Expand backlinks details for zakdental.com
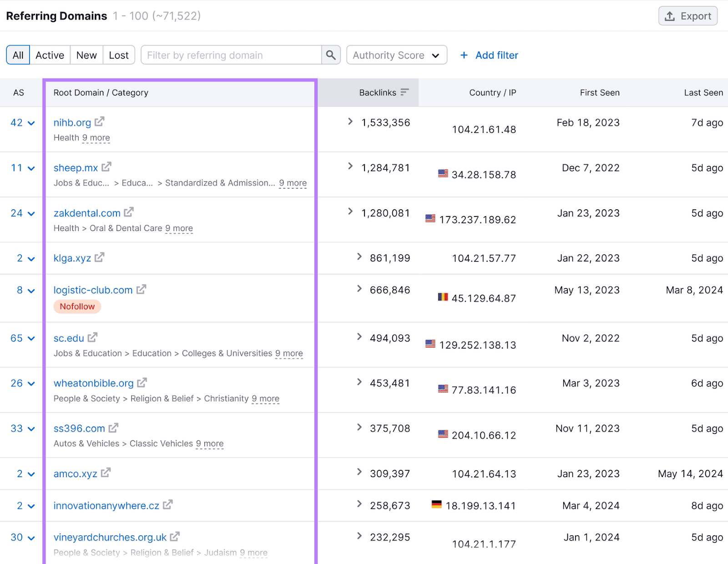728x564 pixels. point(350,211)
